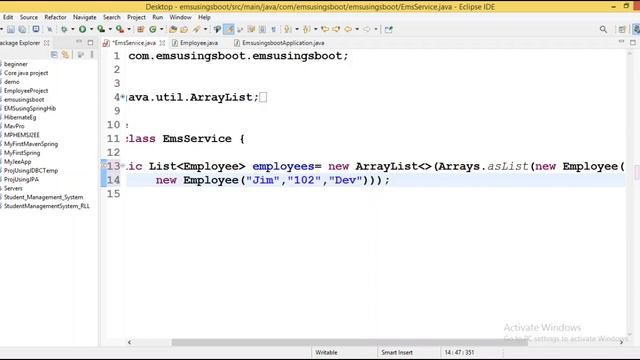Click Smart Insert in the status bar
The height and width of the screenshot is (360, 640).
pyautogui.click(x=397, y=352)
